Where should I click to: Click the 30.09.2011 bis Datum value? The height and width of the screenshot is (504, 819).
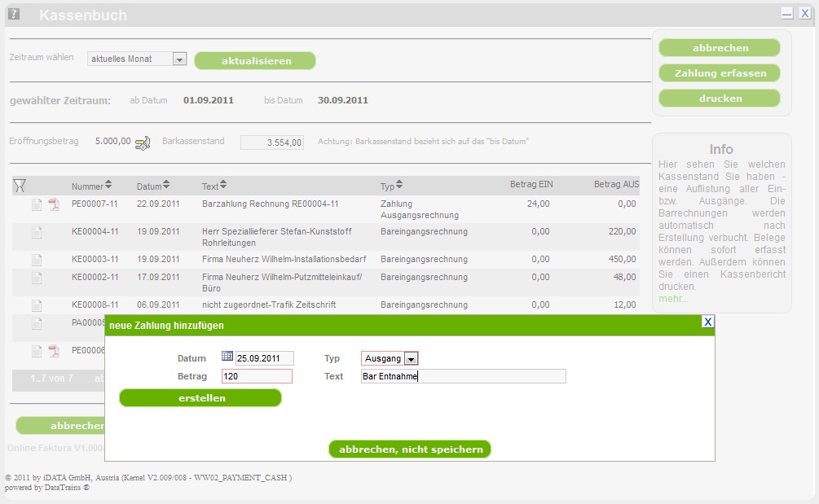pos(342,100)
